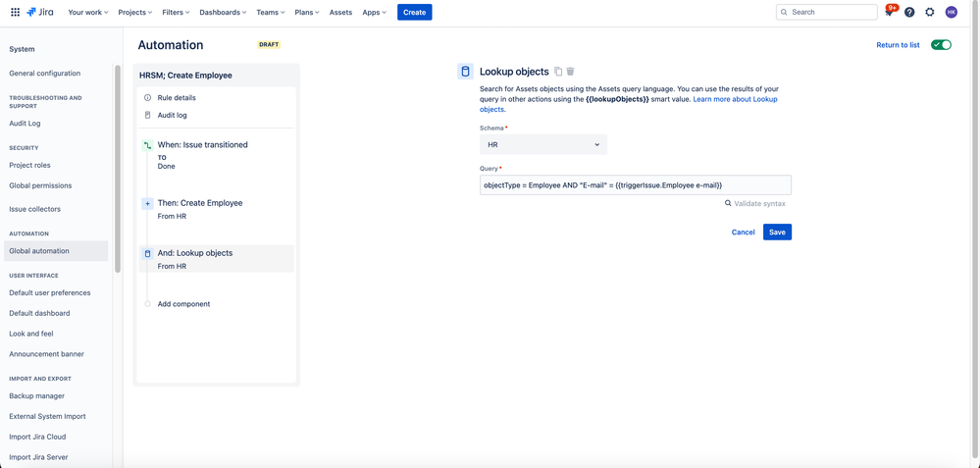Viewport: 980px width, 468px height.
Task: Click Return to list link
Action: point(898,45)
